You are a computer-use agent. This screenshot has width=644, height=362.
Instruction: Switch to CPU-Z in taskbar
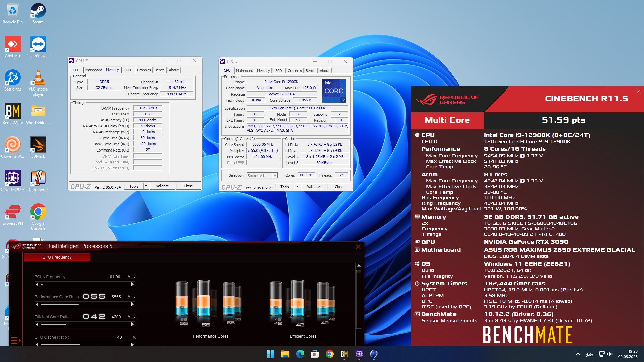359,354
